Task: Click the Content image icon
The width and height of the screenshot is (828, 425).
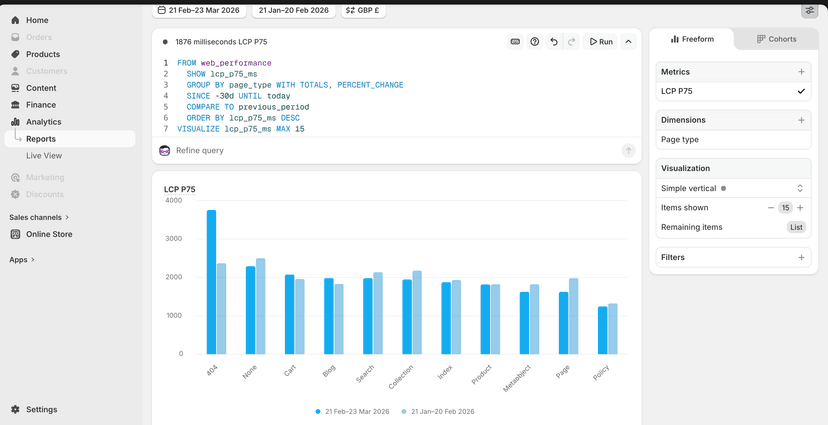Action: [x=15, y=88]
